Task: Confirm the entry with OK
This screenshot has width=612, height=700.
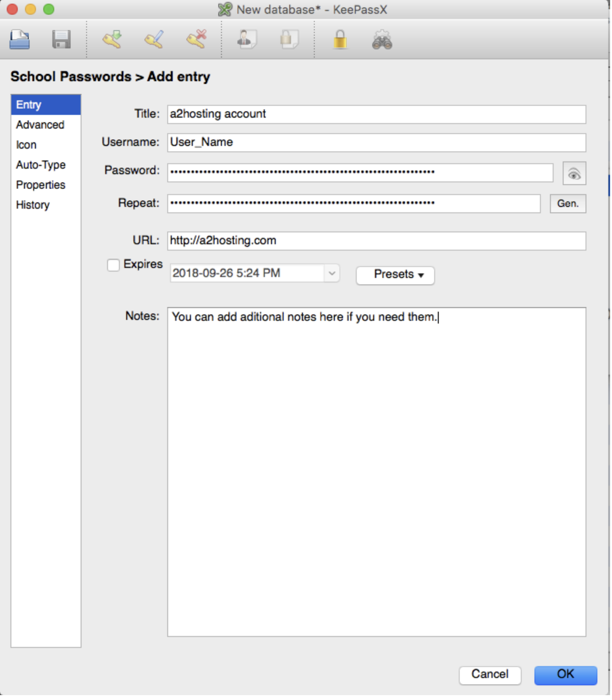Action: (x=565, y=675)
